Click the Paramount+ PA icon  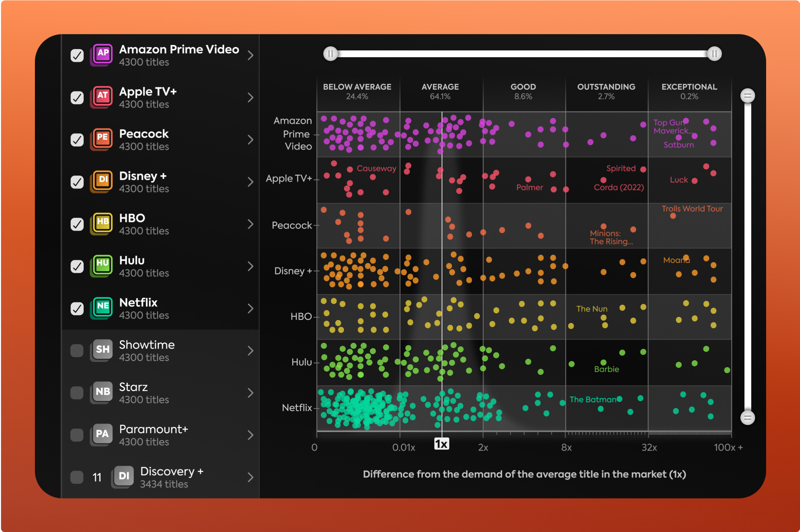(x=102, y=434)
